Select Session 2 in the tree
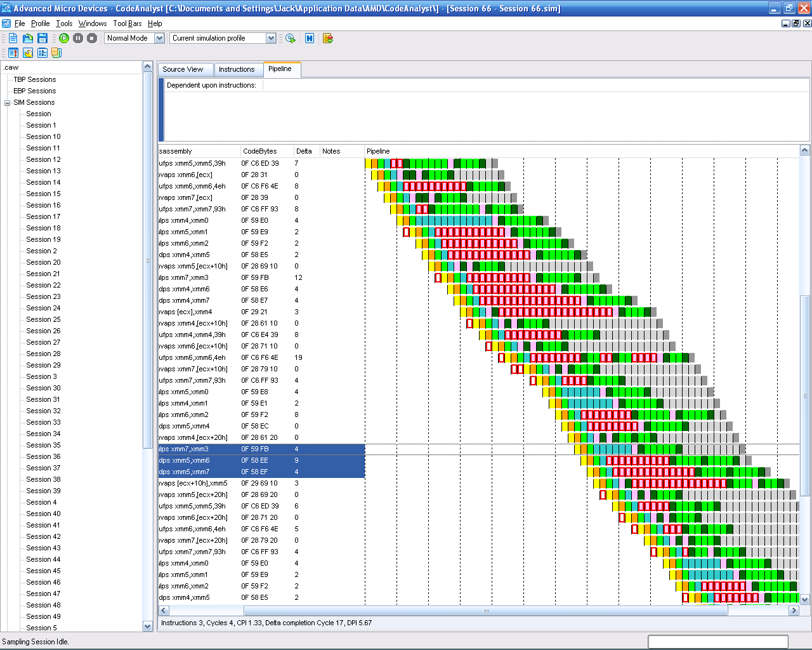Screen dimensions: 812x650 [41, 251]
